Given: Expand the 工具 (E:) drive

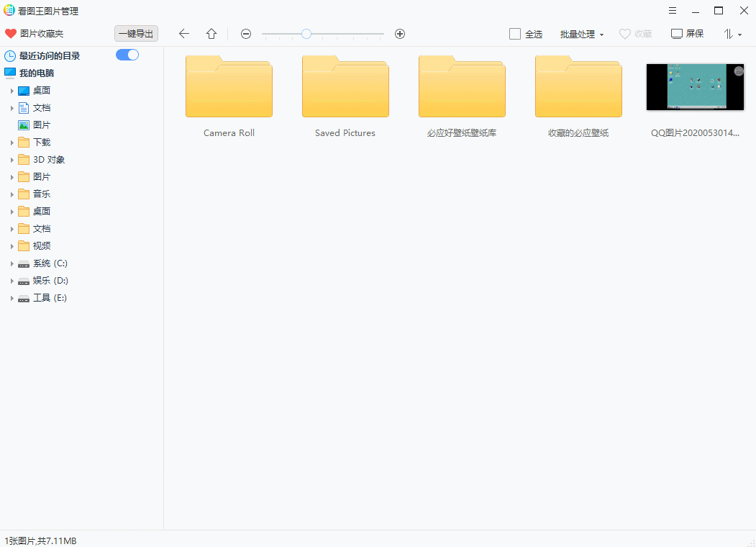Looking at the screenshot, I should [12, 298].
